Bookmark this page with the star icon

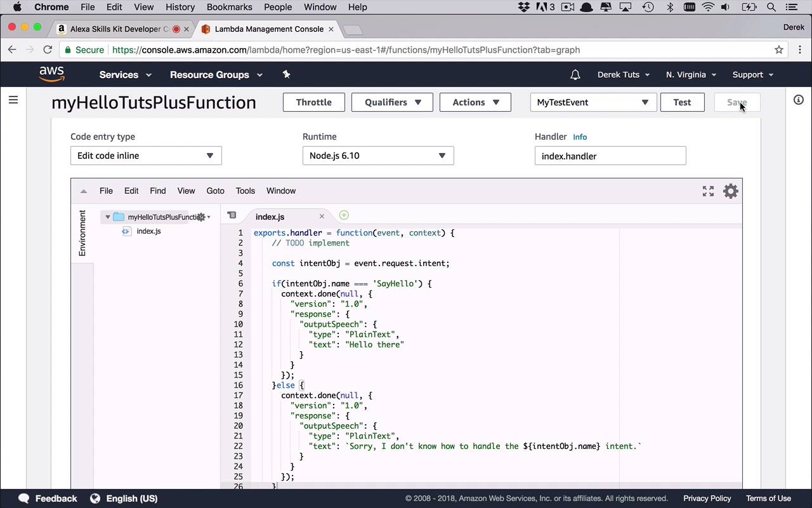(x=779, y=50)
